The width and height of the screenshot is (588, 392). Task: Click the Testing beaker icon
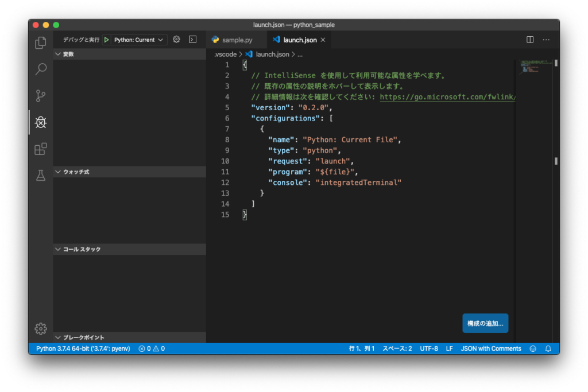click(40, 176)
